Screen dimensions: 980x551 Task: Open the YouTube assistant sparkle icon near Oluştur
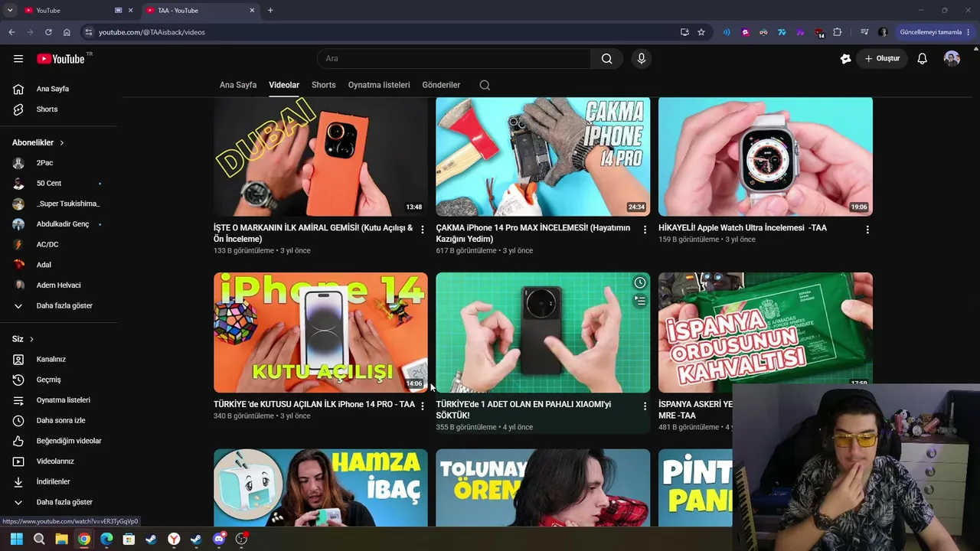(845, 59)
